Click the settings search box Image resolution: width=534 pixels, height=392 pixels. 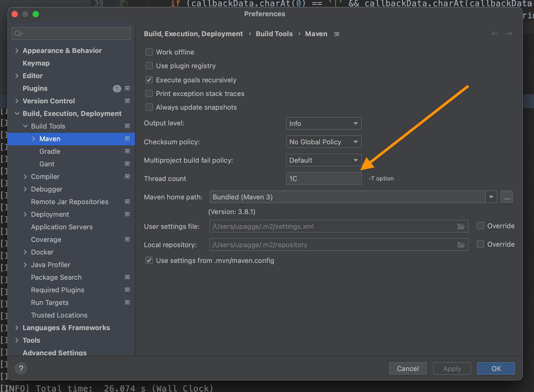click(x=71, y=34)
